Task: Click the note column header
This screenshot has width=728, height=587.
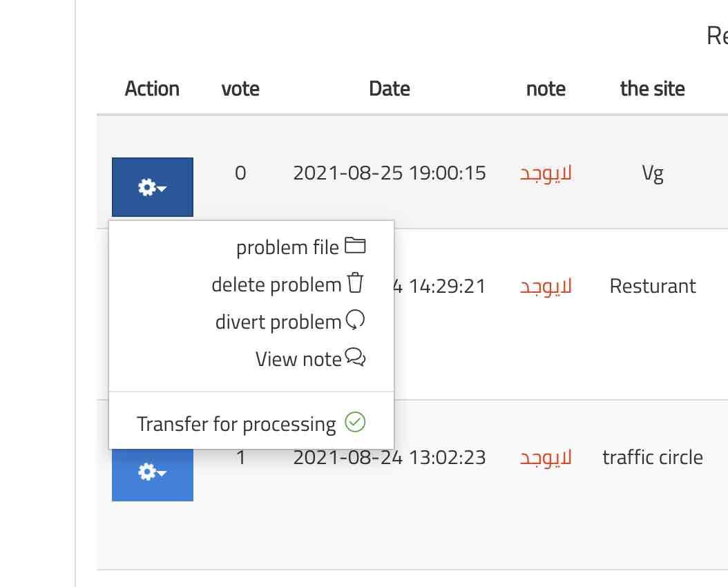Action: [x=546, y=88]
